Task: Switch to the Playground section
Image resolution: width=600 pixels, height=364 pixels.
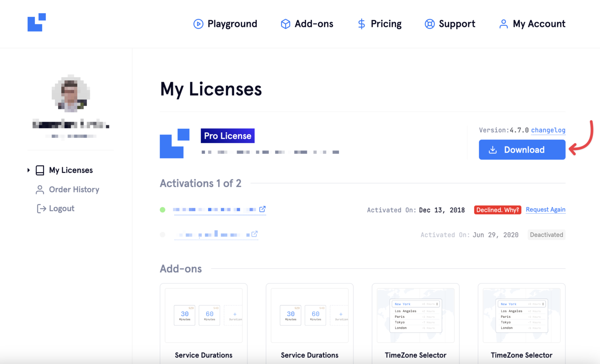Action: (232, 24)
